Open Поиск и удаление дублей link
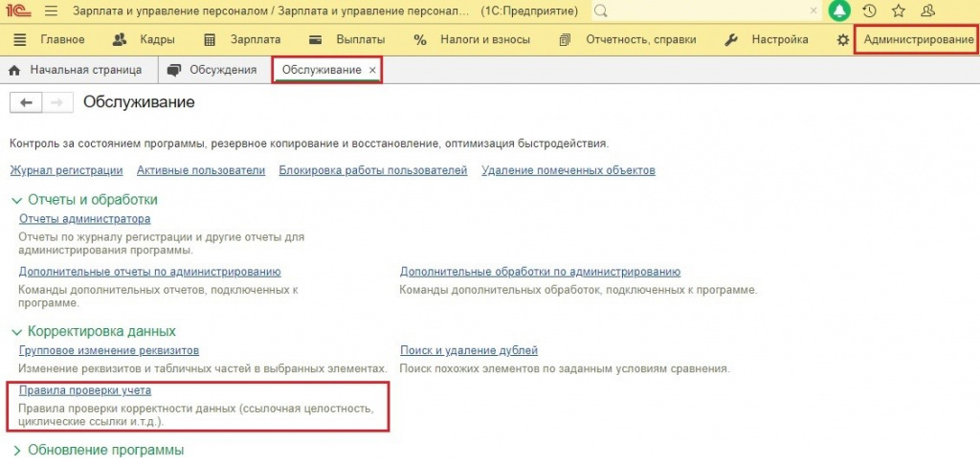The height and width of the screenshot is (465, 980). (x=469, y=350)
